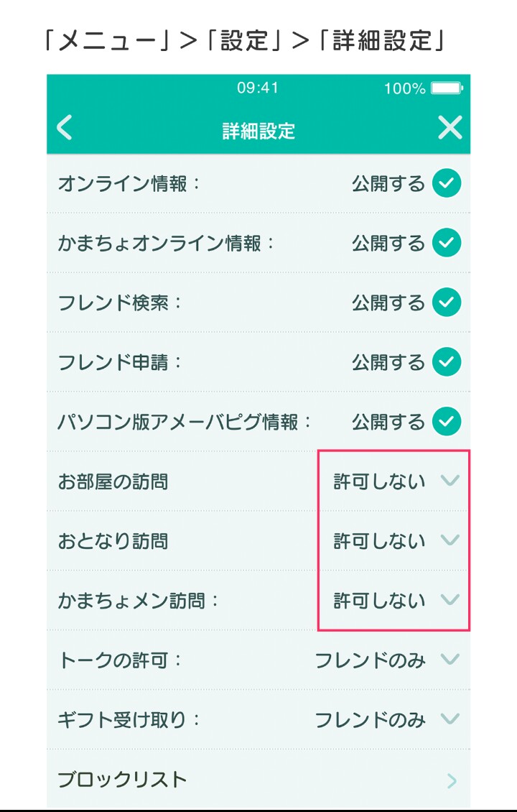Toggle the オンライン情報 公開する checkmark

(x=447, y=183)
